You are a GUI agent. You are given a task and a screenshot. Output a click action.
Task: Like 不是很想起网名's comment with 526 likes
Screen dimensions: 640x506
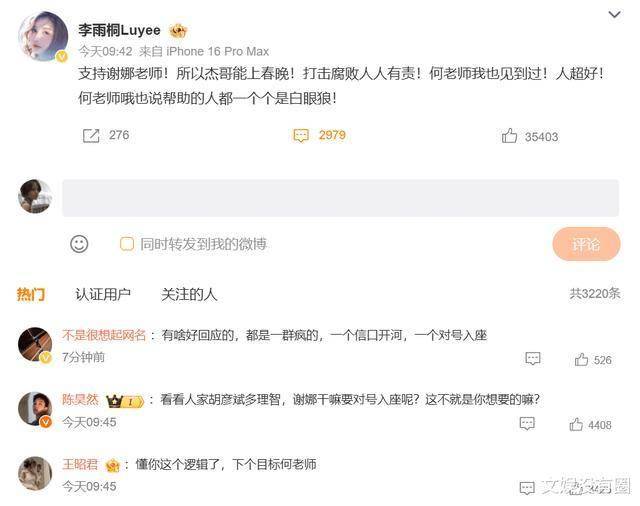(x=581, y=360)
